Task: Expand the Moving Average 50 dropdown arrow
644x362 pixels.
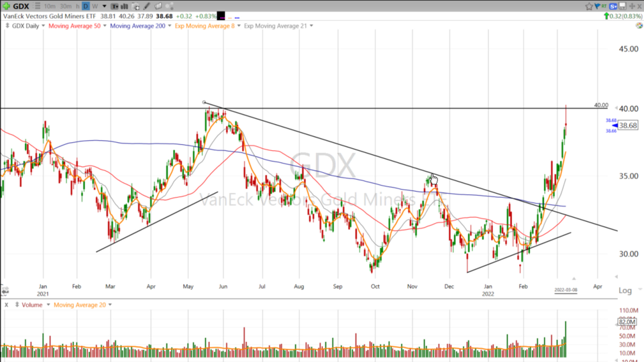Action: pyautogui.click(x=105, y=25)
